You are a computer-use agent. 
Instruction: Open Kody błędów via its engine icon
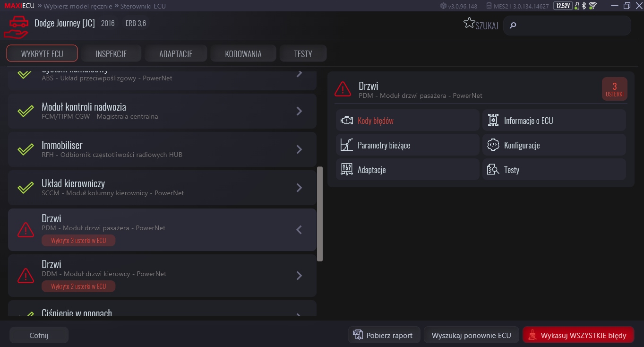347,121
